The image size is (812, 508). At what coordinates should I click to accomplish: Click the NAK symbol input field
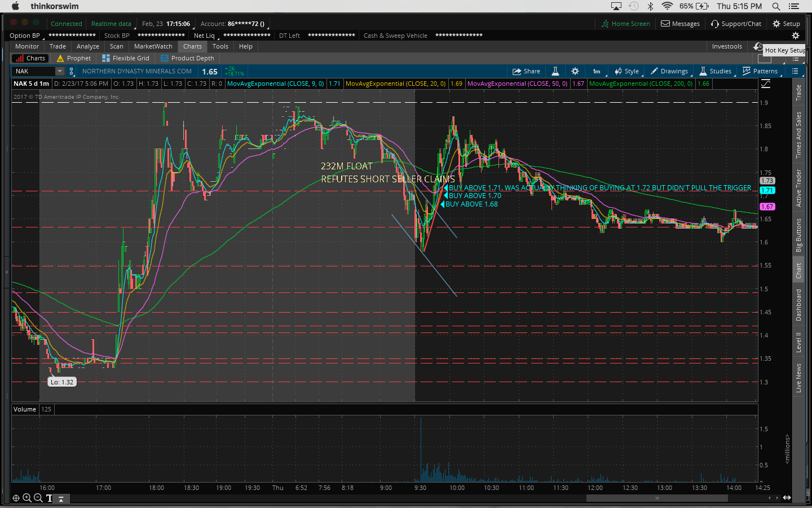tap(34, 71)
